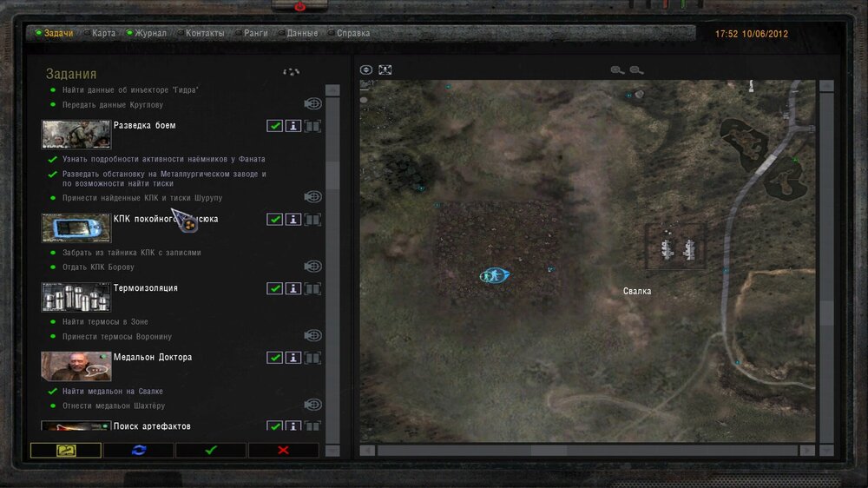Click subtask Найти данные об инъекторе 'Гидра'
The width and height of the screenshot is (868, 488).
coord(130,89)
